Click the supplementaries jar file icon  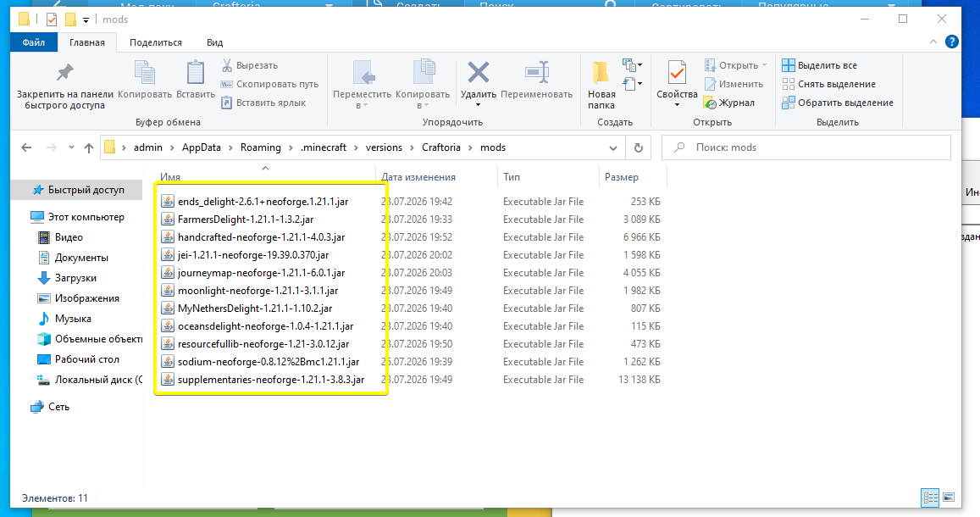tap(168, 380)
